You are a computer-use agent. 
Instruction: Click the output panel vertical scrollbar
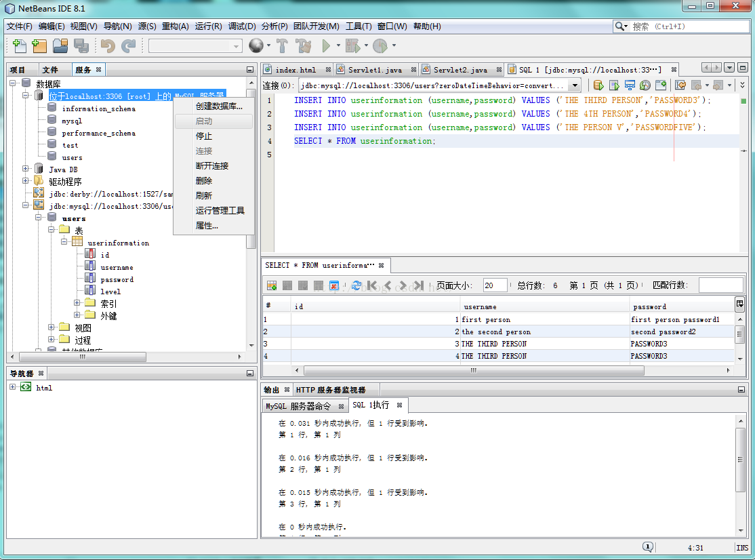pos(741,460)
